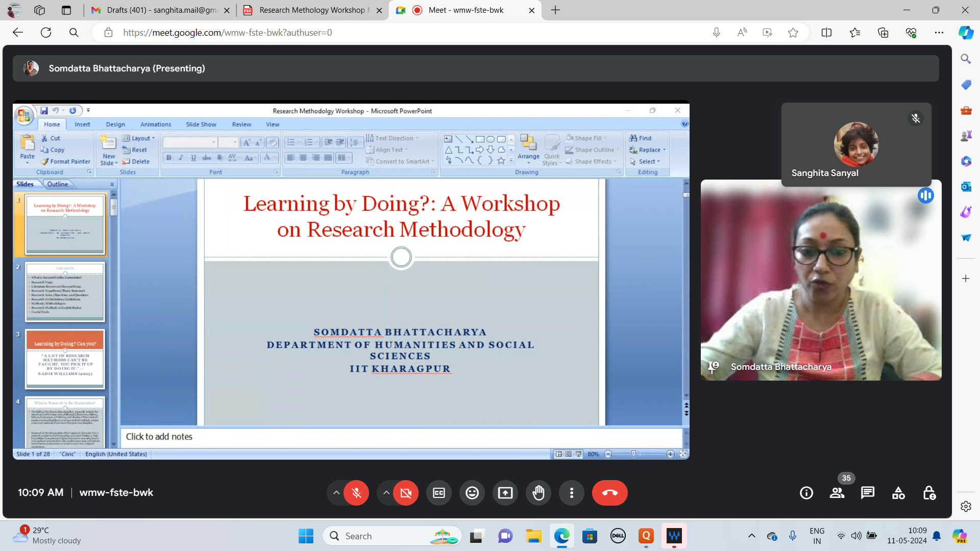980x551 pixels.
Task: Show the participants list
Action: coord(837,493)
